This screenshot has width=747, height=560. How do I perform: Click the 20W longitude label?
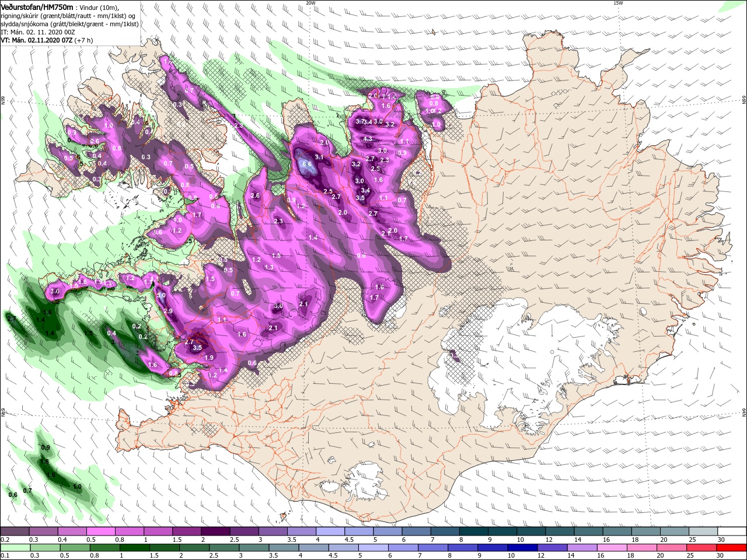pyautogui.click(x=310, y=2)
